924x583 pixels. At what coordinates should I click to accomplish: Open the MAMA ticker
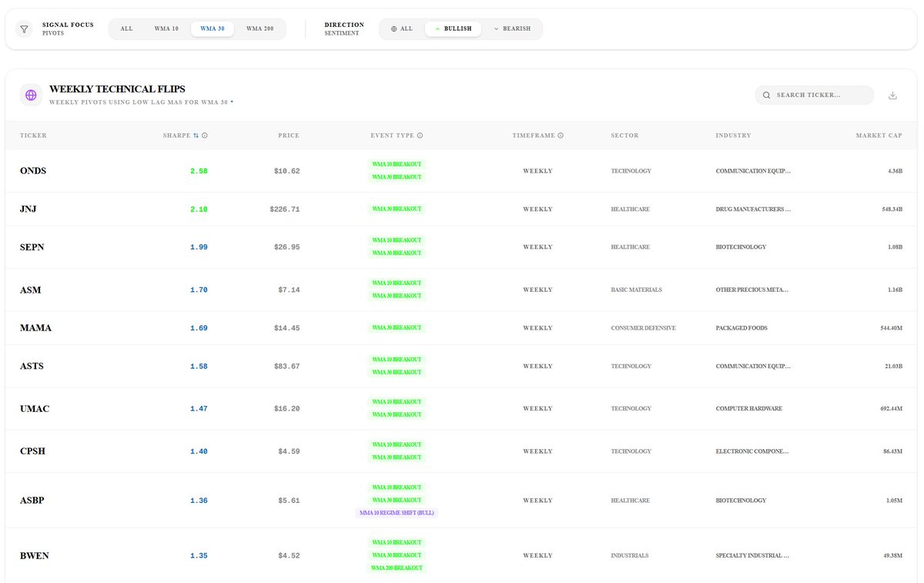coord(35,328)
